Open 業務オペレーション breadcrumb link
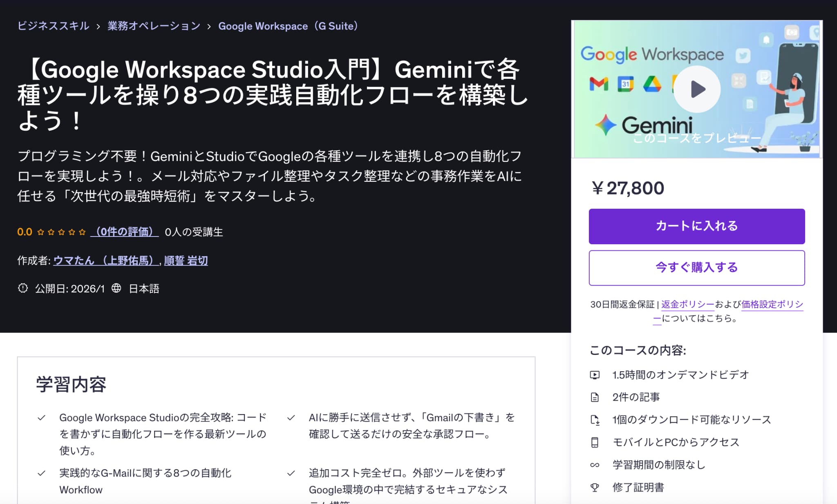Viewport: 837px width, 504px height. point(154,26)
